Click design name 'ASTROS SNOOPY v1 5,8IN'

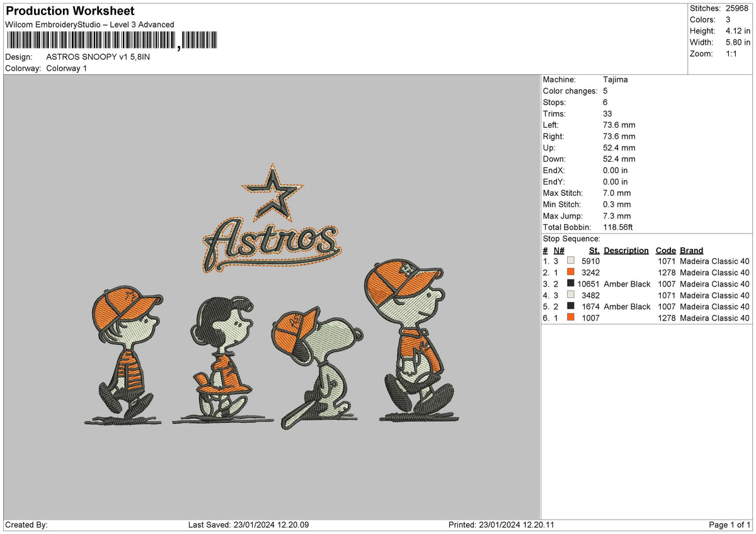[x=98, y=57]
